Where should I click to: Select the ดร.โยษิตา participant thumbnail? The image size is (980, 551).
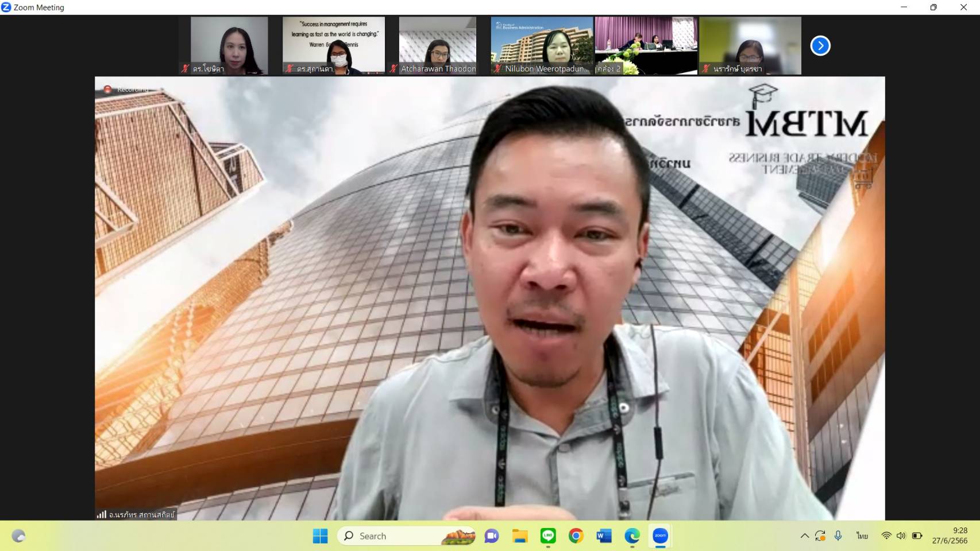click(x=229, y=45)
